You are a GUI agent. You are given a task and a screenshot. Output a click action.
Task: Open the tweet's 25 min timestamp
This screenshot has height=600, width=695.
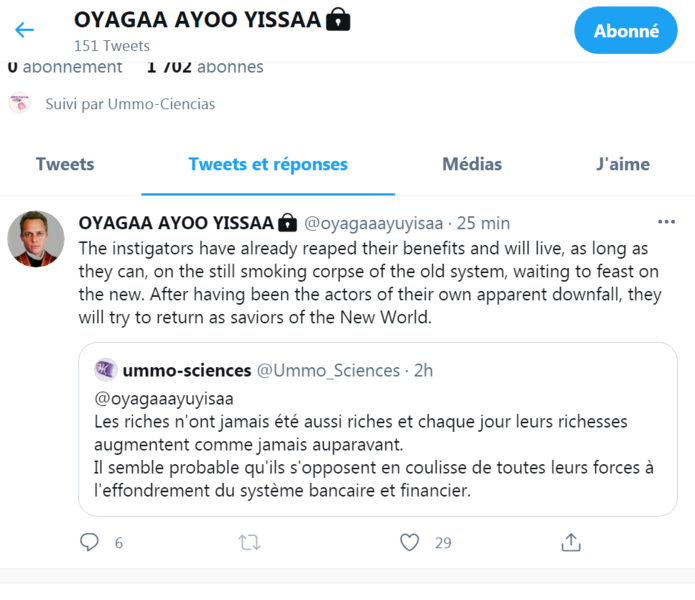tap(483, 222)
